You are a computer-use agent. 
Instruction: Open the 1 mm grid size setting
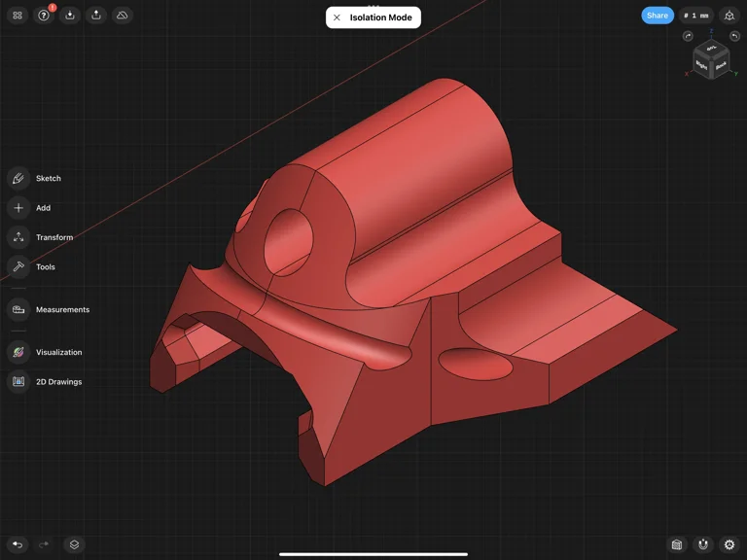coord(695,16)
